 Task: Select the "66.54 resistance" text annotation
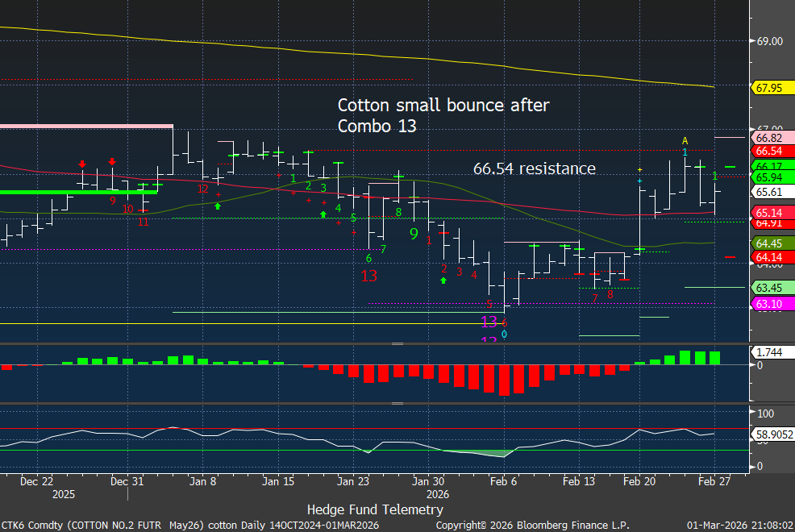(x=534, y=168)
